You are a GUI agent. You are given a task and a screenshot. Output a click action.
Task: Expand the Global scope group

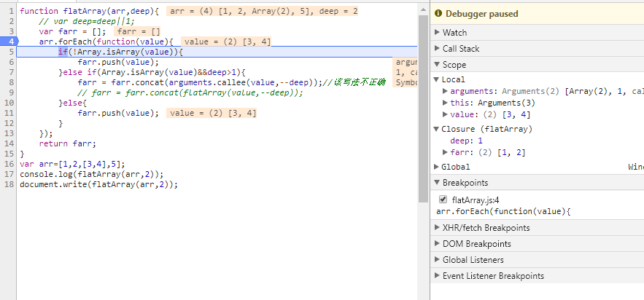tap(437, 167)
